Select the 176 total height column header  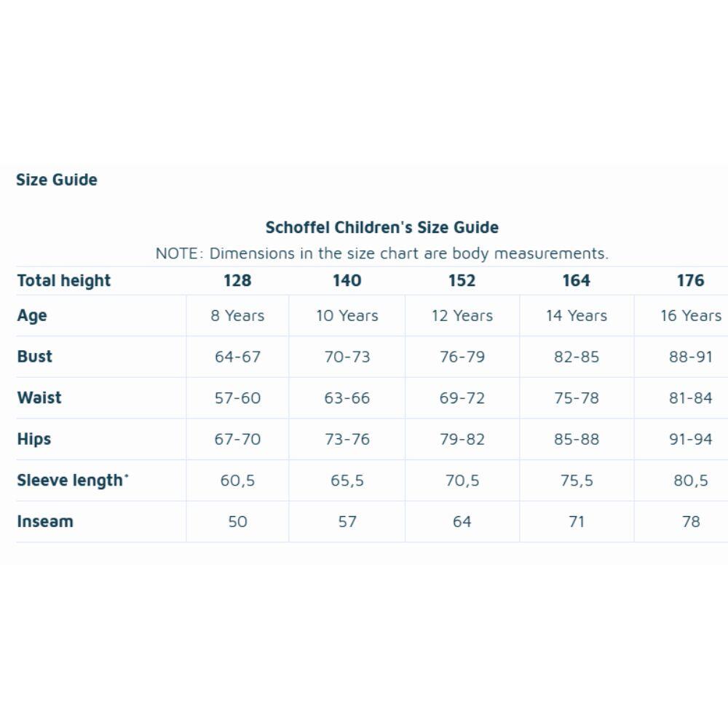690,280
